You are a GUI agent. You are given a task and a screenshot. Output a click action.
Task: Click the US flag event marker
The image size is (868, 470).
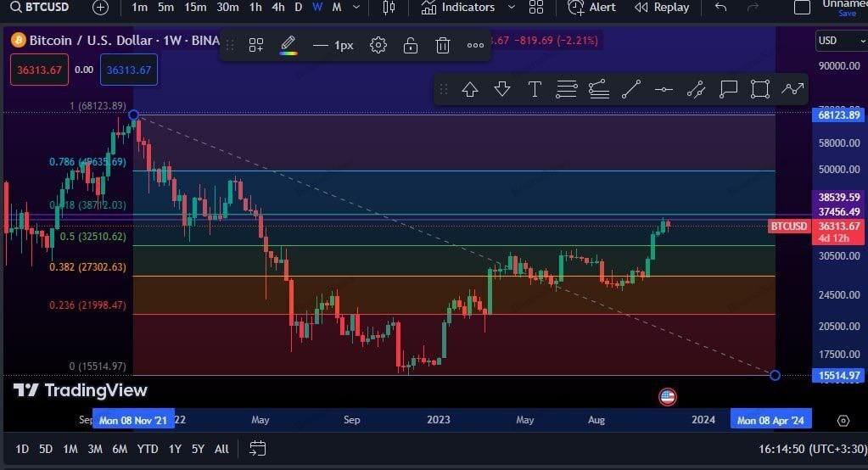click(668, 396)
